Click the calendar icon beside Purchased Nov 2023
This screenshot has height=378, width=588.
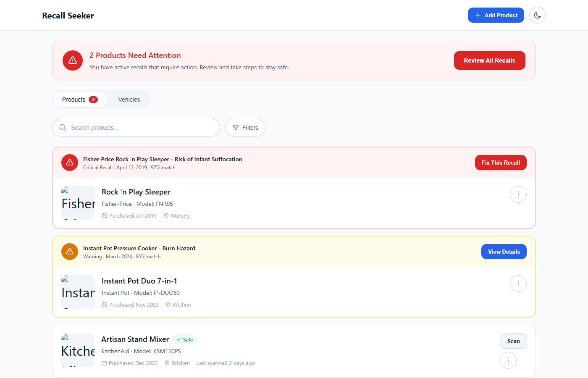(105, 305)
